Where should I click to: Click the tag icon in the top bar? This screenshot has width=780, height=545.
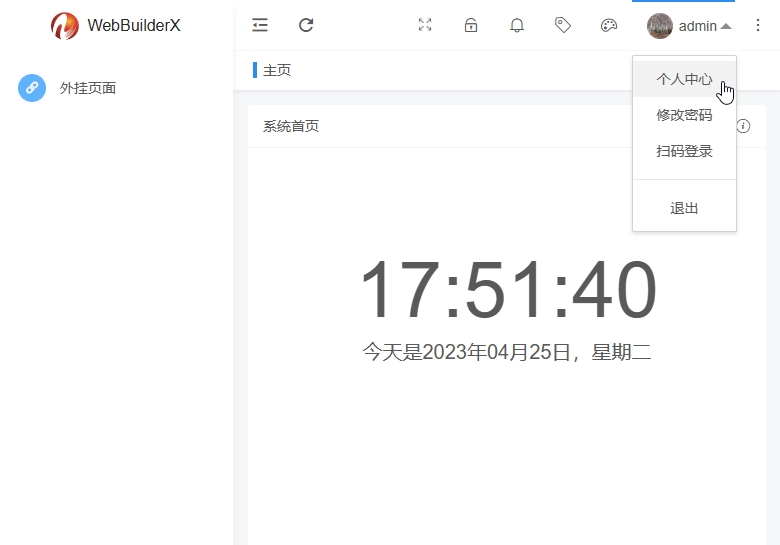tap(563, 25)
